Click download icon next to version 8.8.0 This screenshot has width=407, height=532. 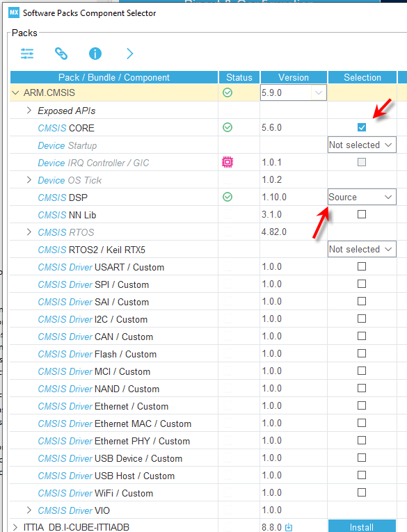point(289,527)
